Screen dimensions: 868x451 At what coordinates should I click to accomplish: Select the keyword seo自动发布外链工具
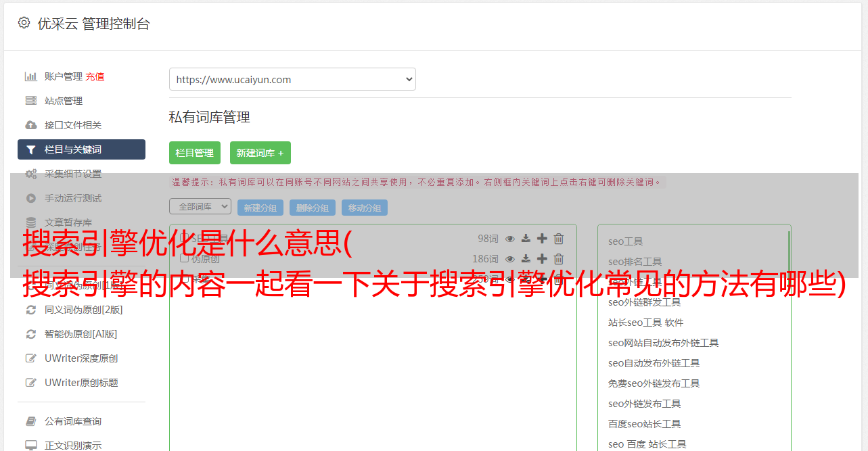(654, 363)
